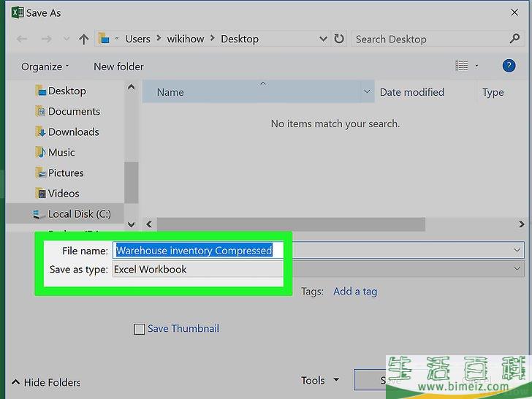This screenshot has height=399, width=532.
Task: Refresh the Desktop folder listing
Action: (339, 39)
